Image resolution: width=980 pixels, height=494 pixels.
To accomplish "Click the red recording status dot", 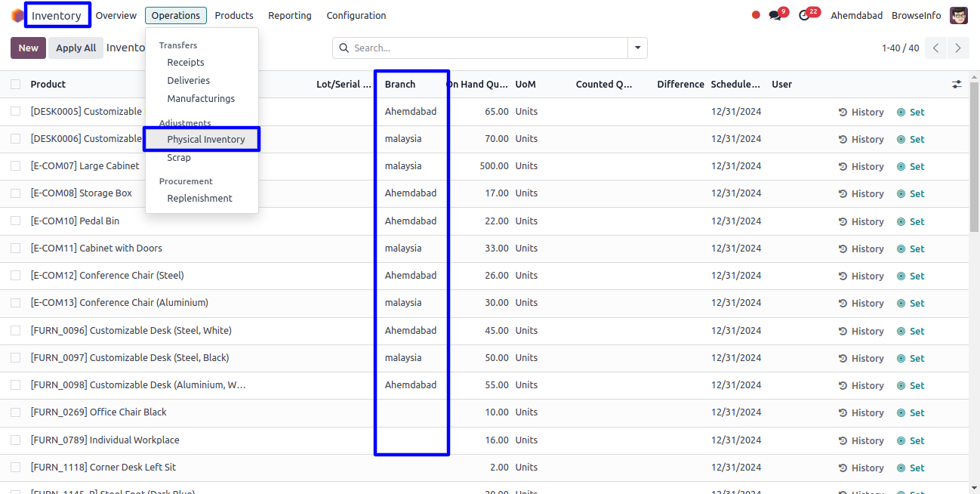I will point(756,15).
